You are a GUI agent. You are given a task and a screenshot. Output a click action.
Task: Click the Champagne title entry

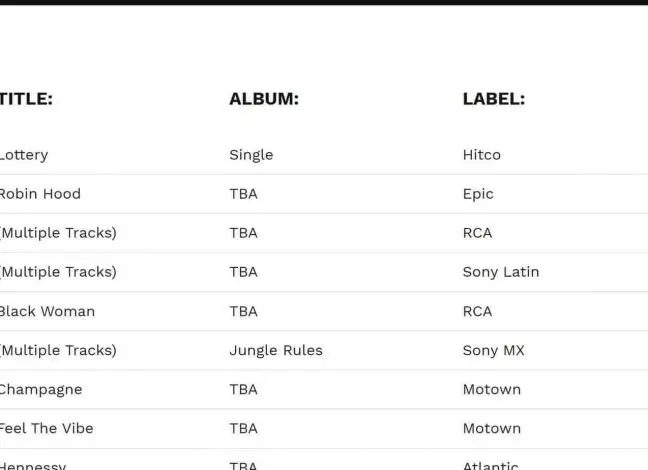(41, 389)
